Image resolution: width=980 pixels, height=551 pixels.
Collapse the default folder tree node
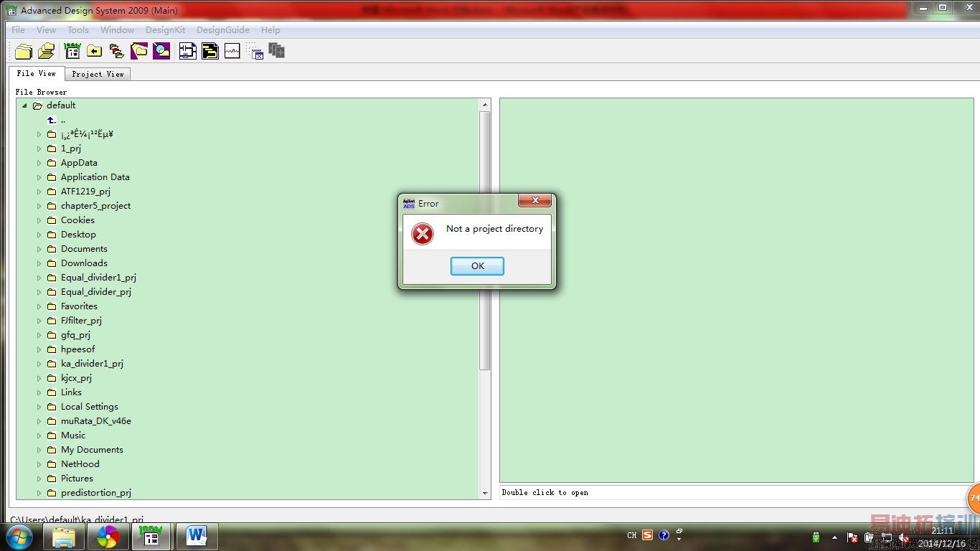[x=25, y=105]
